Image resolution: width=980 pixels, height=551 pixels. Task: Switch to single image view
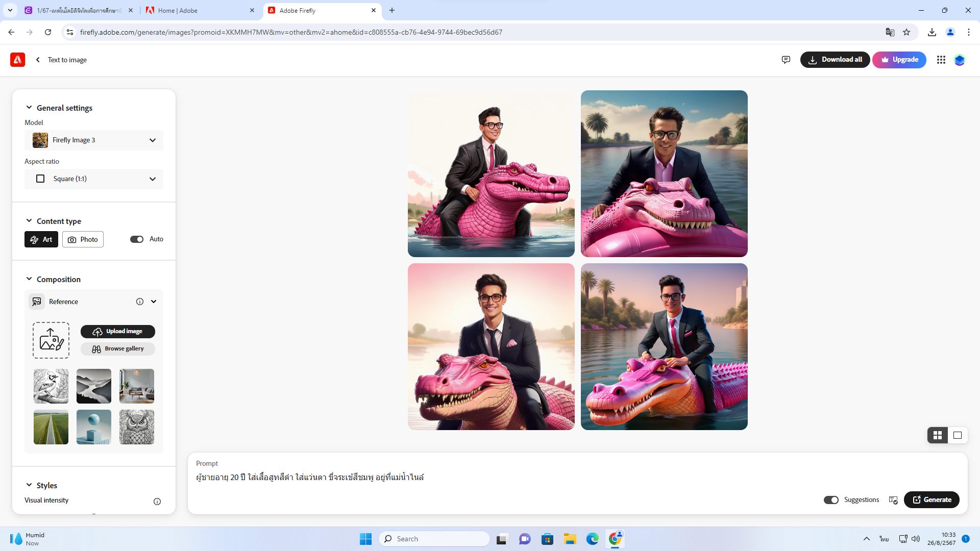[958, 435]
